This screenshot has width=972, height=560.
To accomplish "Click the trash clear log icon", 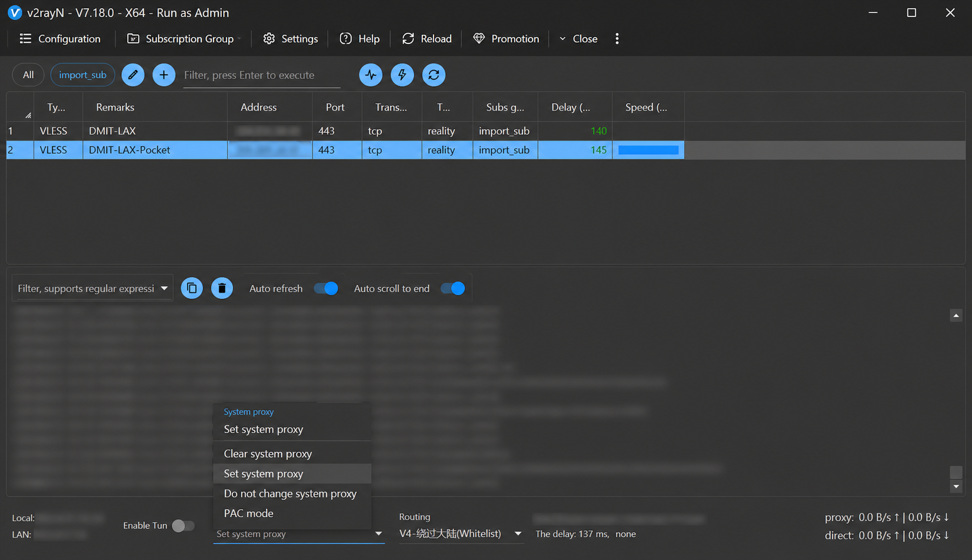I will [x=222, y=288].
